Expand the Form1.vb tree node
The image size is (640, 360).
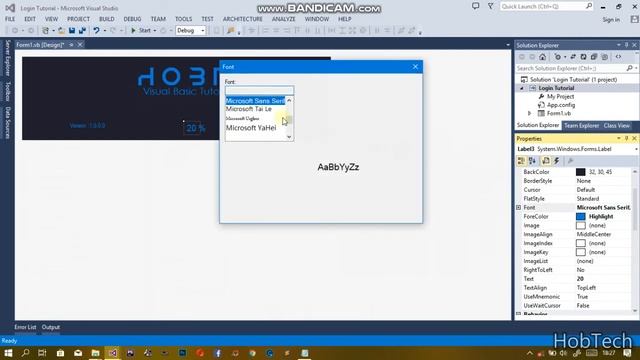coord(529,113)
